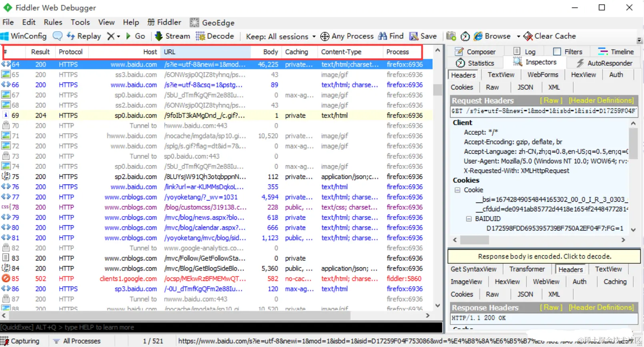Open the Composer tab
This screenshot has width=644, height=347.
point(476,52)
